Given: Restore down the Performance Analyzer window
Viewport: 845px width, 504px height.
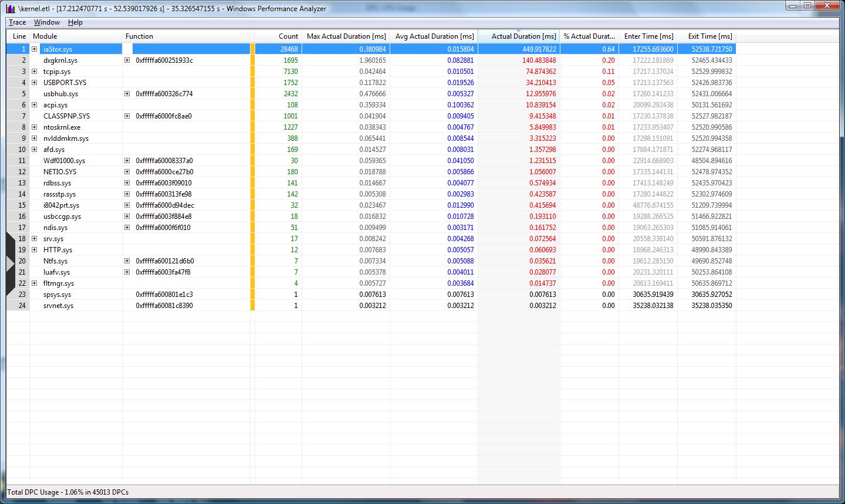Looking at the screenshot, I should (x=807, y=5).
